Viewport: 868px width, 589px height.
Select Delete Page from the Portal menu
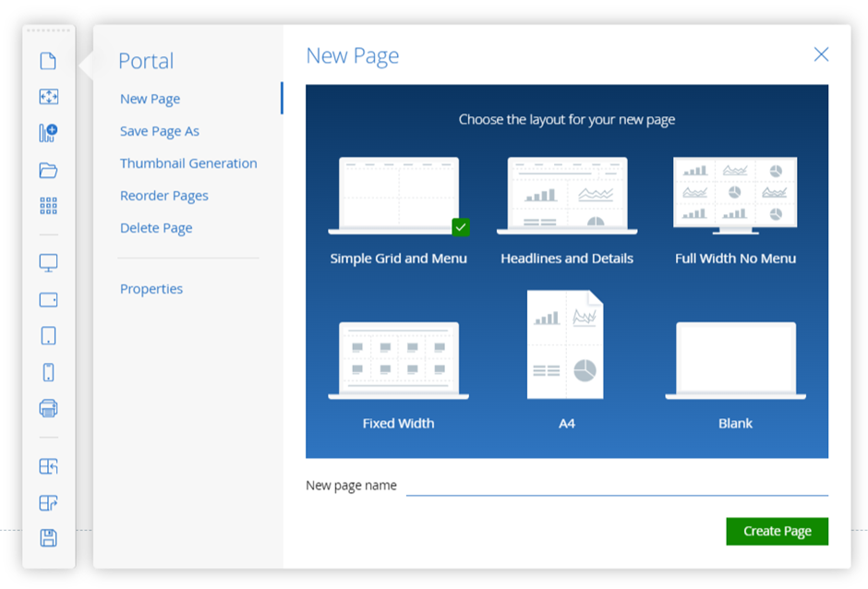pyautogui.click(x=156, y=227)
